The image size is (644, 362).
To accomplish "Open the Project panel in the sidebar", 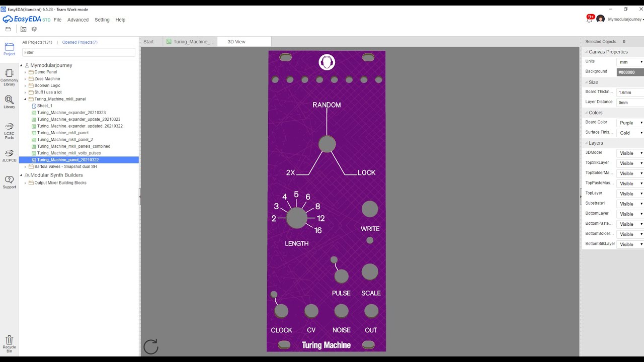I will click(x=9, y=49).
